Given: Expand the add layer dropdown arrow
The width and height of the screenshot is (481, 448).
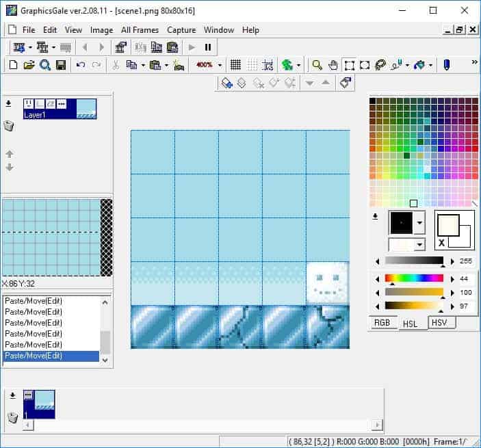Looking at the screenshot, I should (x=53, y=47).
